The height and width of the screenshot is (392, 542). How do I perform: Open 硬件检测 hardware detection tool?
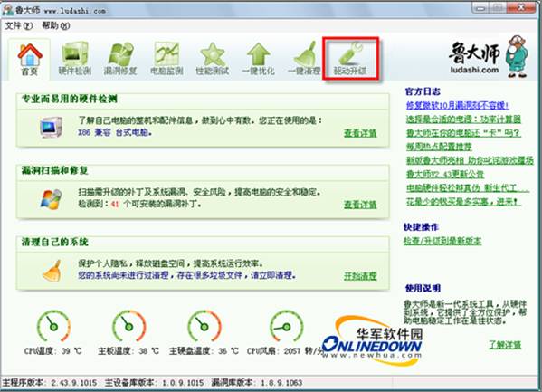75,59
